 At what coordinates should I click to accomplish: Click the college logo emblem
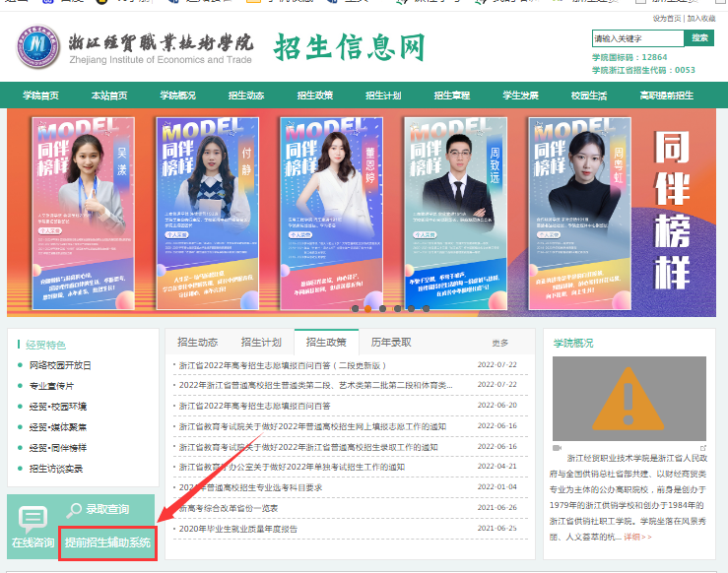[x=37, y=47]
